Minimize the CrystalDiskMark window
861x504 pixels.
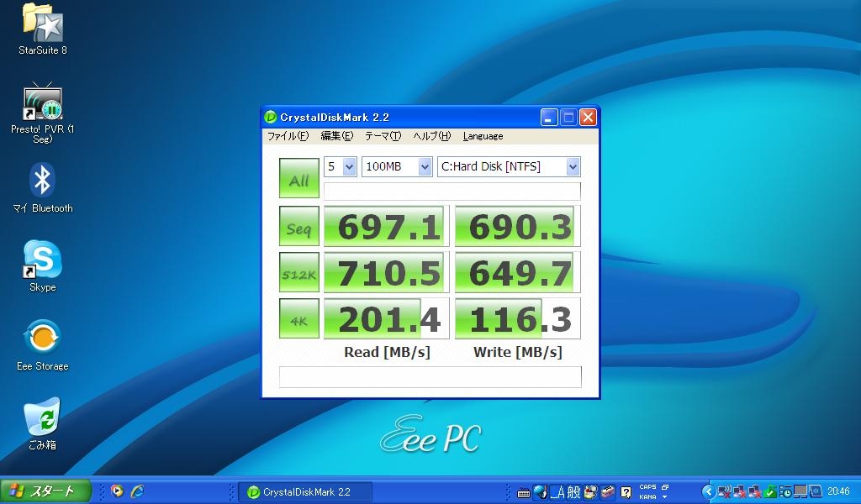[549, 117]
